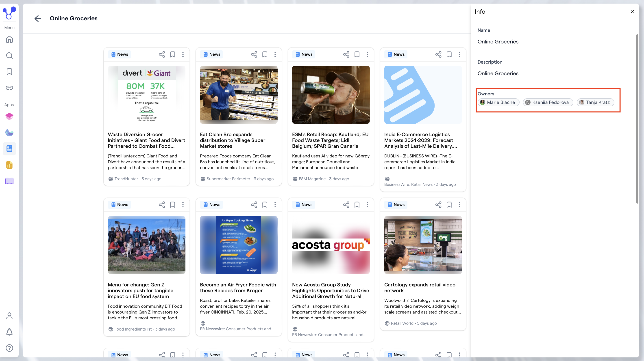Open the blue bird app icon

pyautogui.click(x=9, y=133)
